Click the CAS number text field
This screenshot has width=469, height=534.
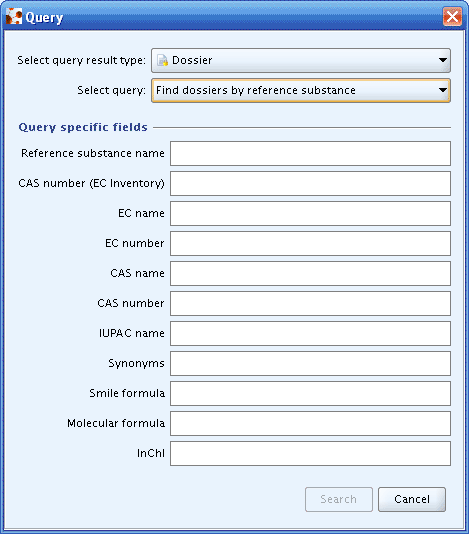pos(310,303)
